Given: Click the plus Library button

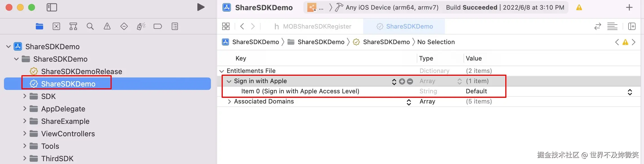Looking at the screenshot, I should click(629, 8).
